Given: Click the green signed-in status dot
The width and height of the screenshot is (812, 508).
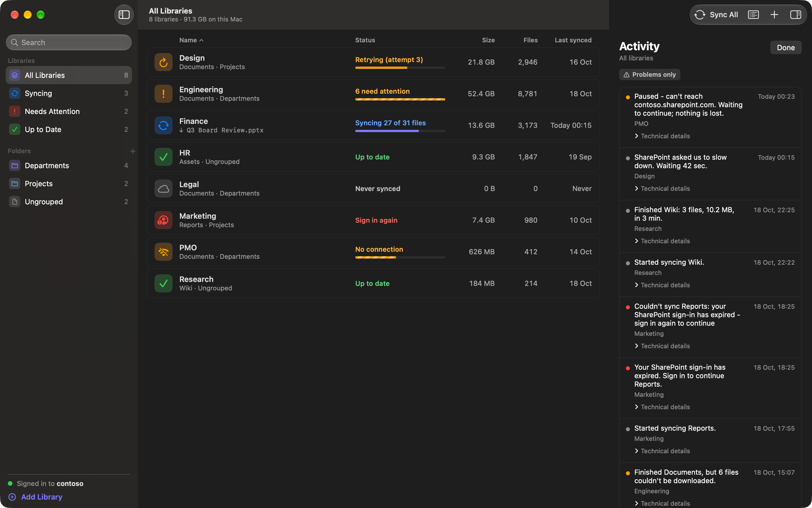Looking at the screenshot, I should pos(10,483).
